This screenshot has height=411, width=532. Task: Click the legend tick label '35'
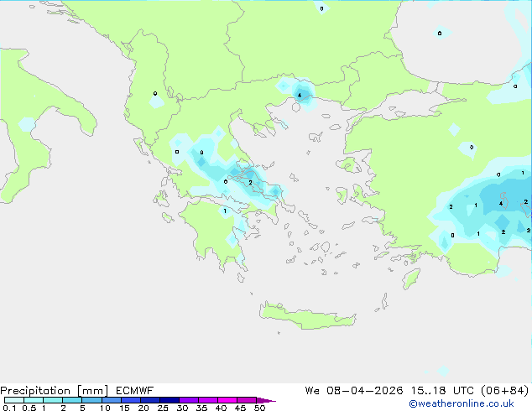[x=202, y=408]
